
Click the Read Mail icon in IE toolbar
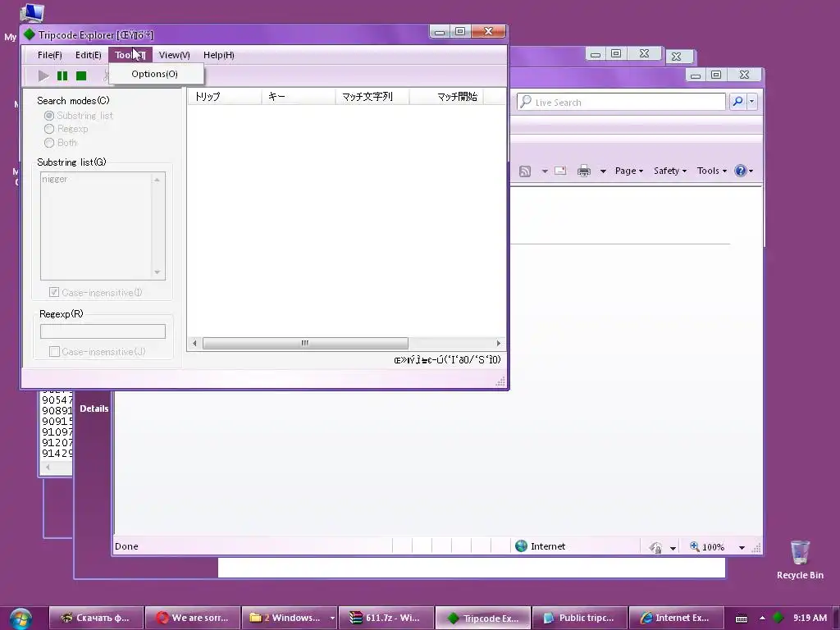560,171
